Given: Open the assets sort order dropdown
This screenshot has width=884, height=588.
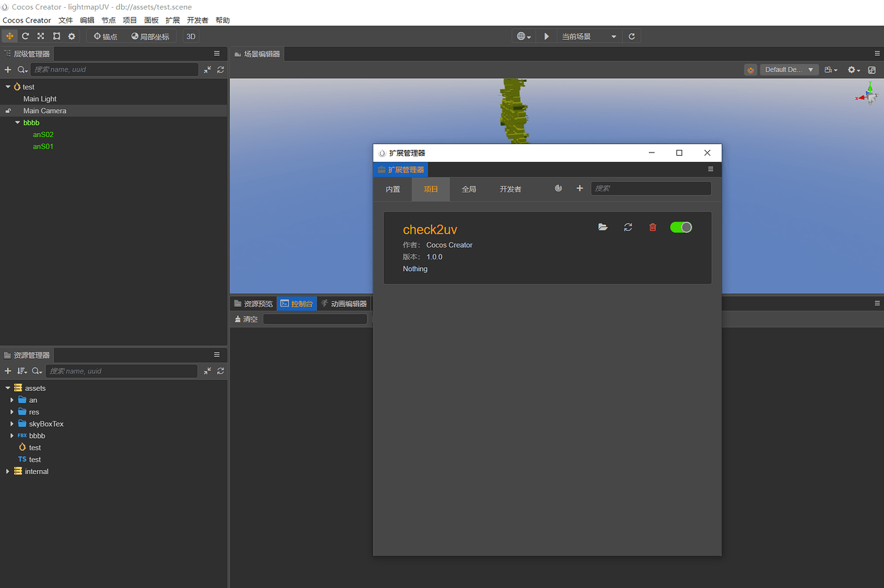Looking at the screenshot, I should pos(22,372).
